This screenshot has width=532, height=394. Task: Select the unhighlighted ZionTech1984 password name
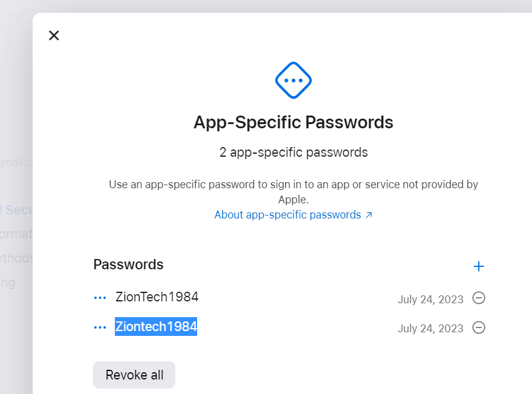tap(157, 297)
